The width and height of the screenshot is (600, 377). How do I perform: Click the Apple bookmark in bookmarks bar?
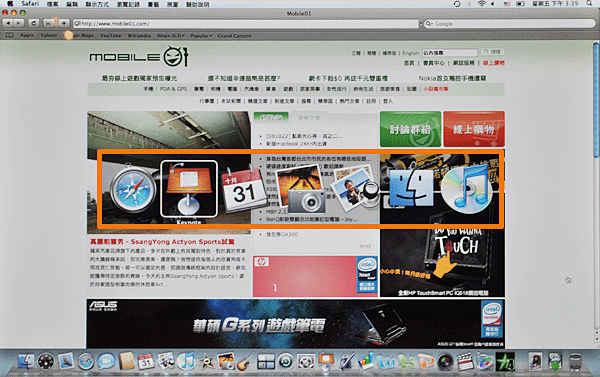(x=27, y=36)
